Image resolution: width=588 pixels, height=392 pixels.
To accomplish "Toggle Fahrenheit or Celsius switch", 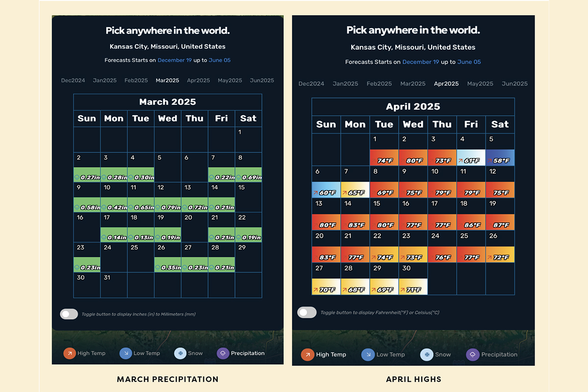I will (x=307, y=312).
